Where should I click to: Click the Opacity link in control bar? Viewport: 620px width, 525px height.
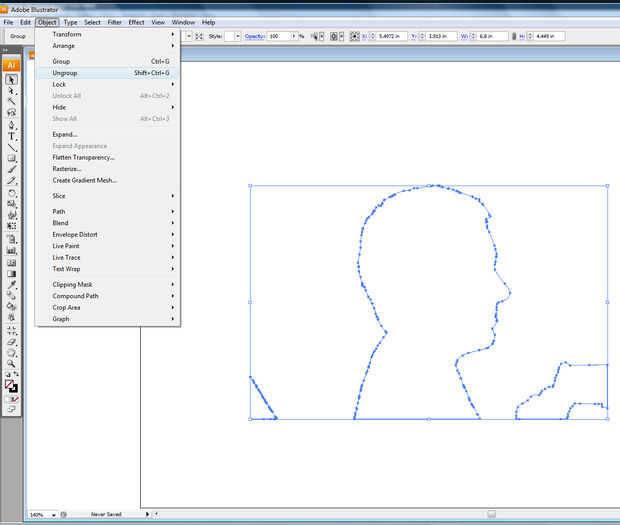pyautogui.click(x=255, y=36)
